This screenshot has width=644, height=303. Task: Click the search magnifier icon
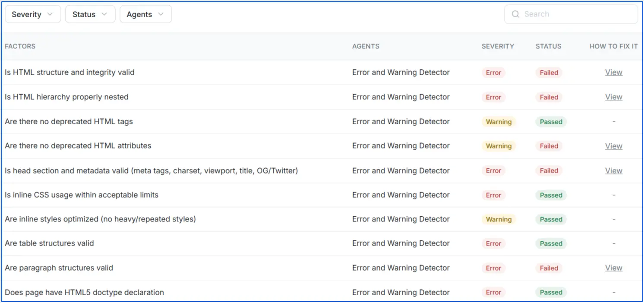tap(515, 14)
